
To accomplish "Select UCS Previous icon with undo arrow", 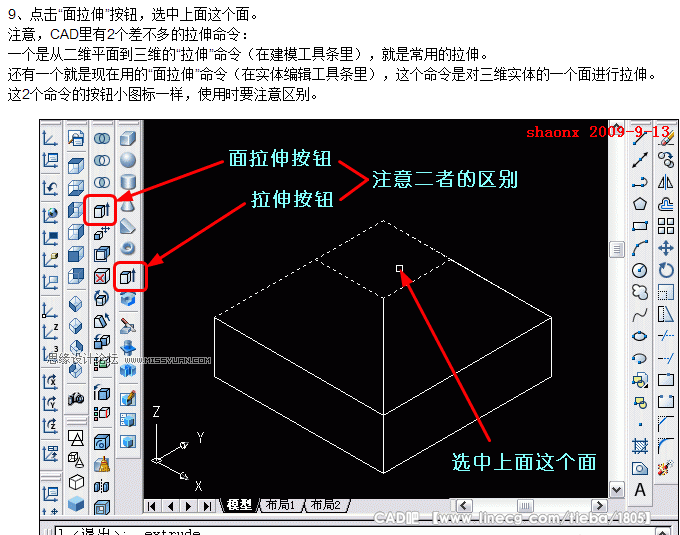I will point(50,188).
